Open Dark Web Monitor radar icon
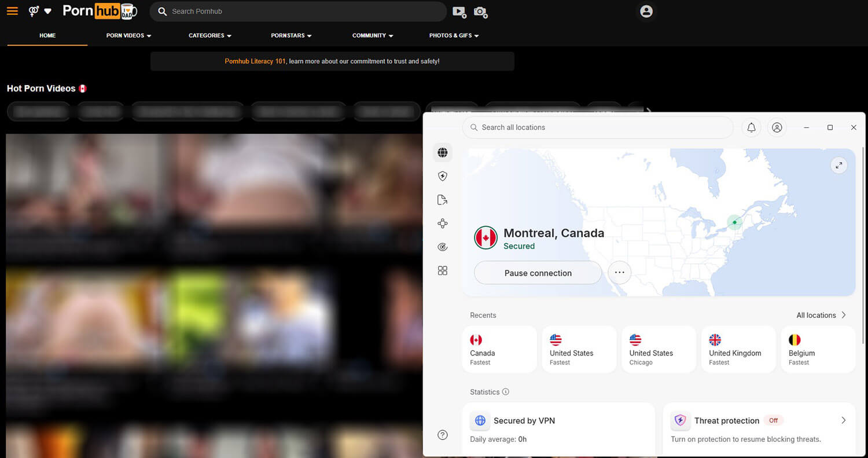Image resolution: width=868 pixels, height=458 pixels. pyautogui.click(x=443, y=247)
